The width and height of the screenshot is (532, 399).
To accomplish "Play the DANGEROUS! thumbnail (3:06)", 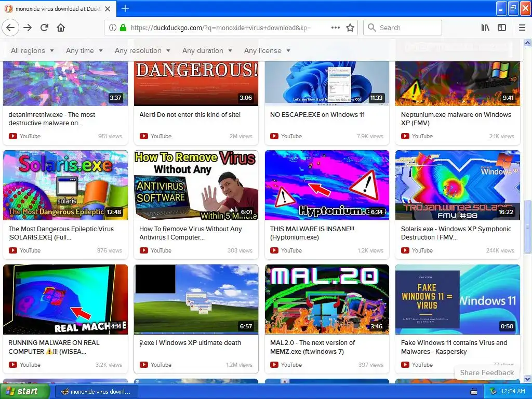I will point(196,84).
